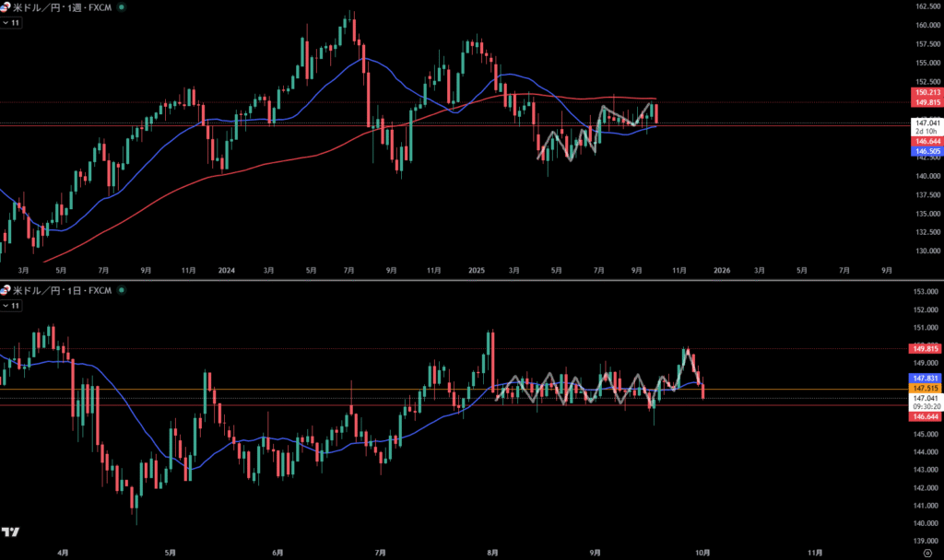This screenshot has height=560, width=944.
Task: Click the red 149.815 horizontal line label on daily chart
Action: [926, 349]
